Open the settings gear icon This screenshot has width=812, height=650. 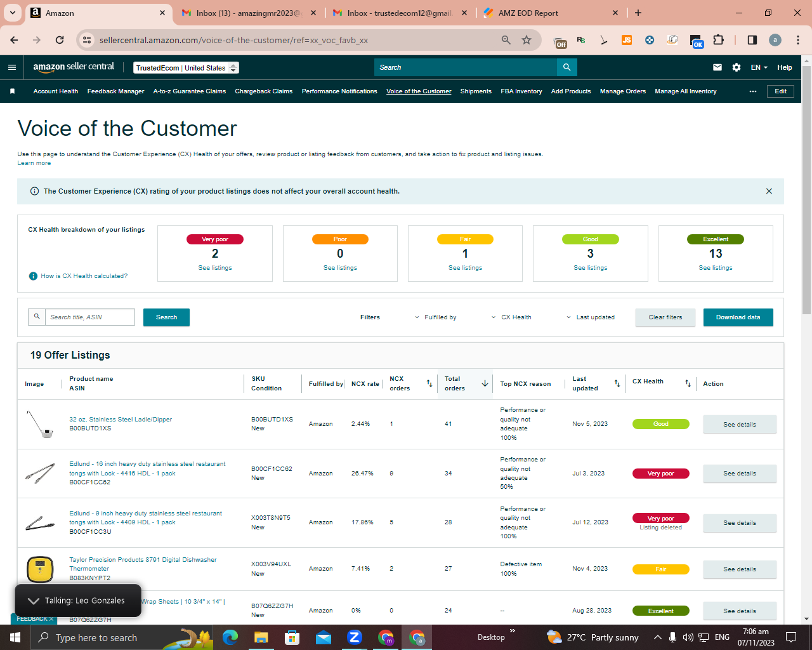(x=737, y=67)
